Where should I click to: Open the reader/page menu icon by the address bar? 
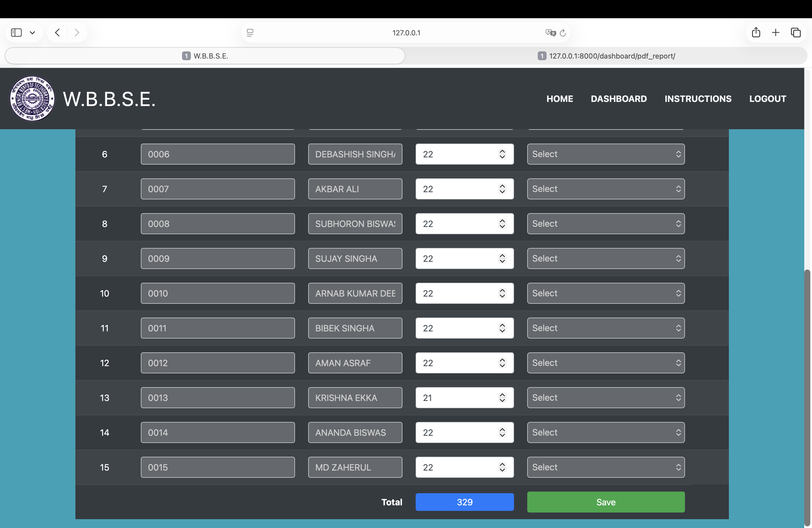point(250,33)
